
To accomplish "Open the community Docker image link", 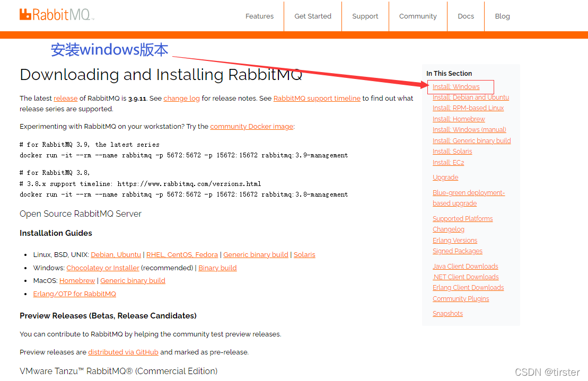I will pos(252,126).
